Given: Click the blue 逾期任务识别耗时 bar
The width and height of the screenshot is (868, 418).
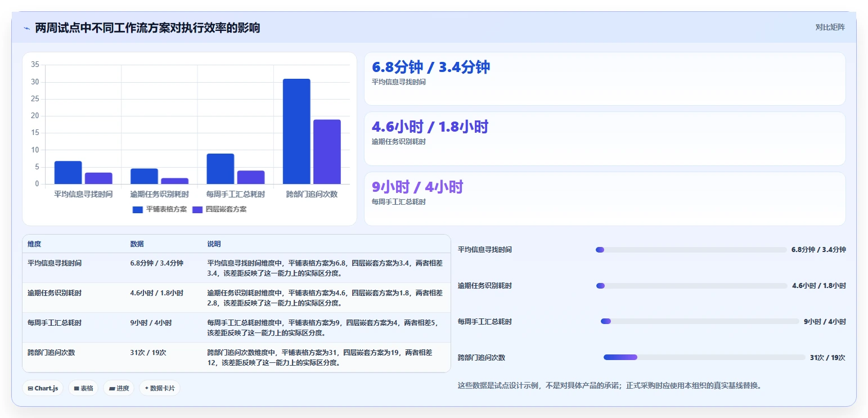Looking at the screenshot, I should pyautogui.click(x=144, y=176).
